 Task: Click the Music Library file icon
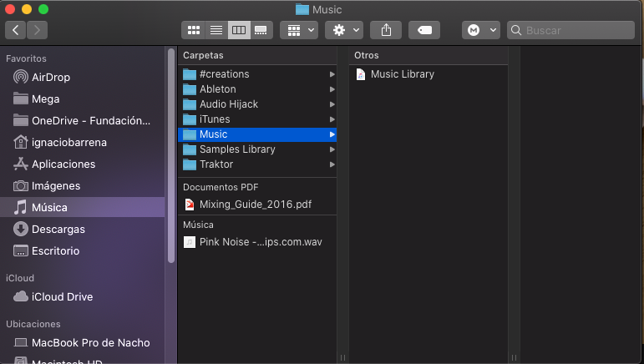[x=360, y=74]
